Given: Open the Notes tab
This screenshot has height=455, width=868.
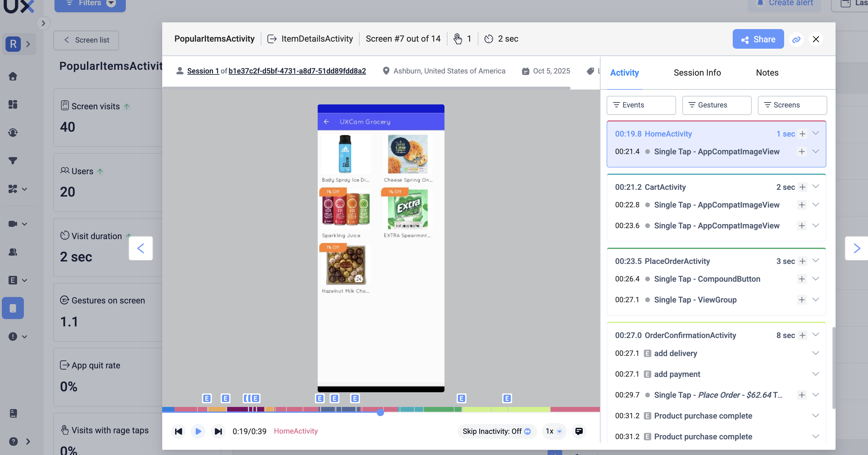Looking at the screenshot, I should (x=767, y=73).
